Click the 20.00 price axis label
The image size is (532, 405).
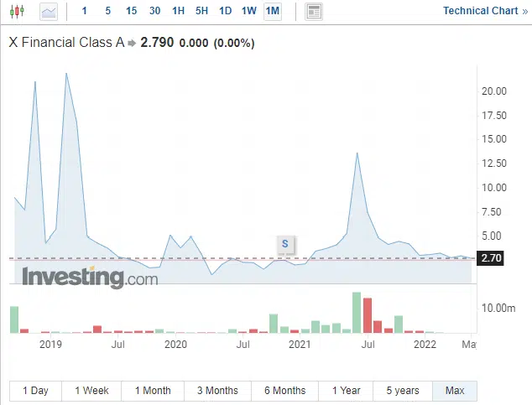pyautogui.click(x=494, y=91)
